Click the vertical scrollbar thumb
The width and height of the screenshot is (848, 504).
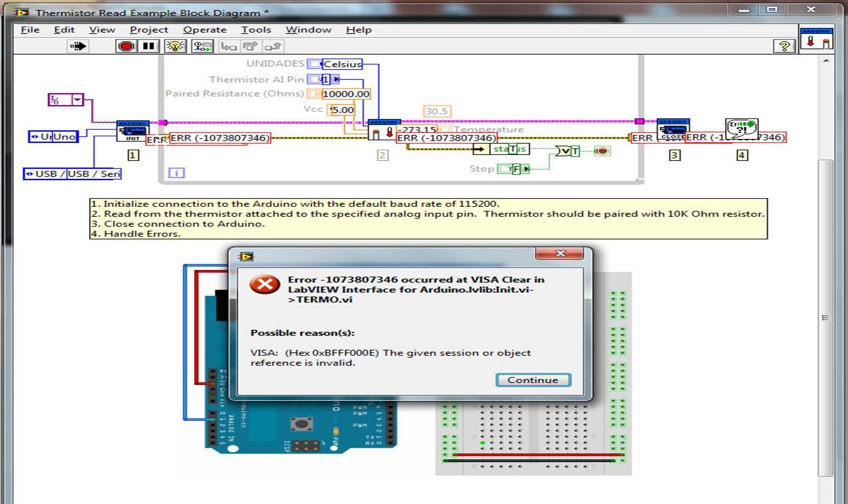coord(825,318)
